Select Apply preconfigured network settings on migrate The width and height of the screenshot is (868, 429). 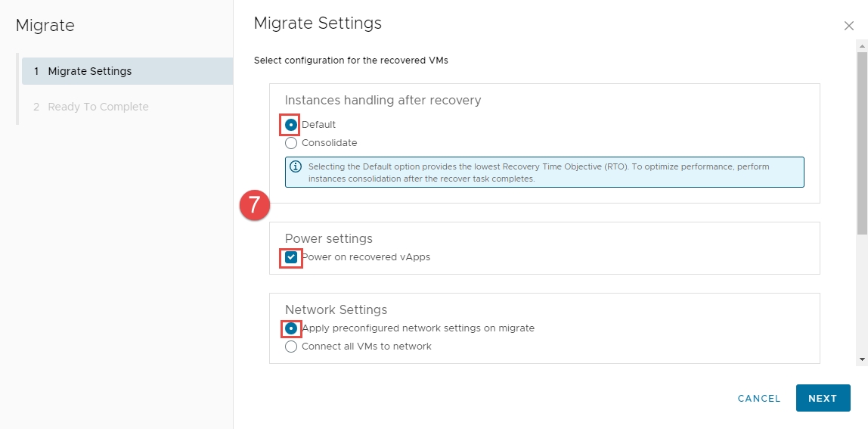tap(291, 328)
